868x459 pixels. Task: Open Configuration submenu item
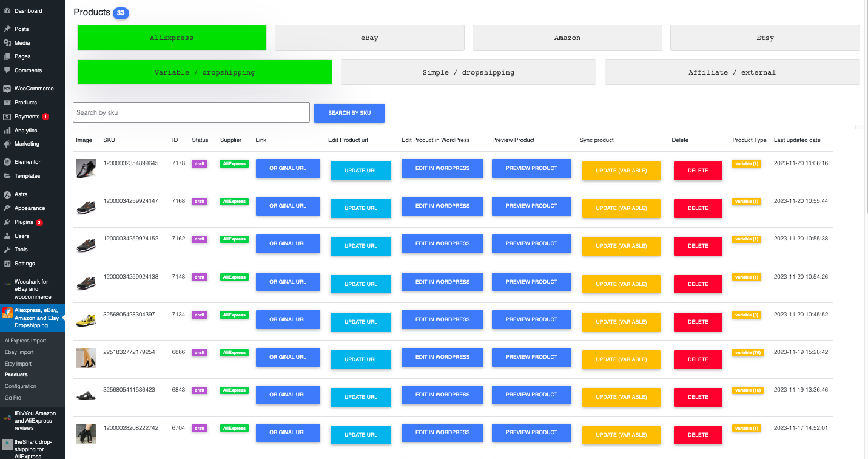coord(21,386)
